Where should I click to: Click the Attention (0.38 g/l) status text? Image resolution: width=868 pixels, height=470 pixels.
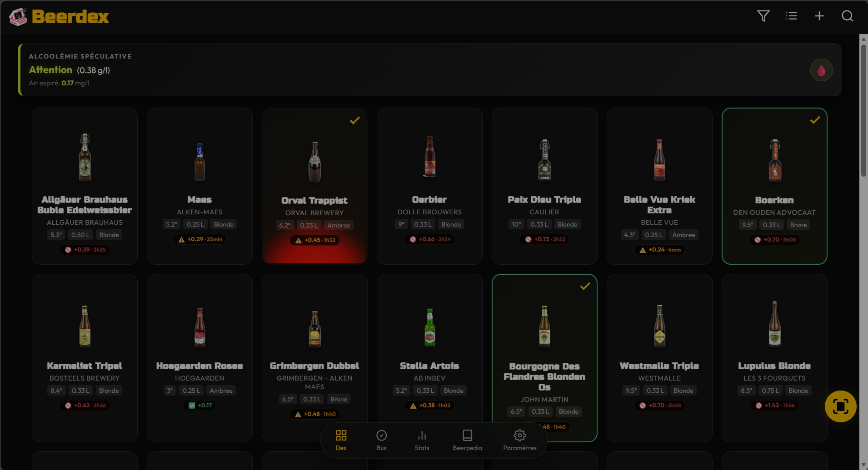coord(70,70)
